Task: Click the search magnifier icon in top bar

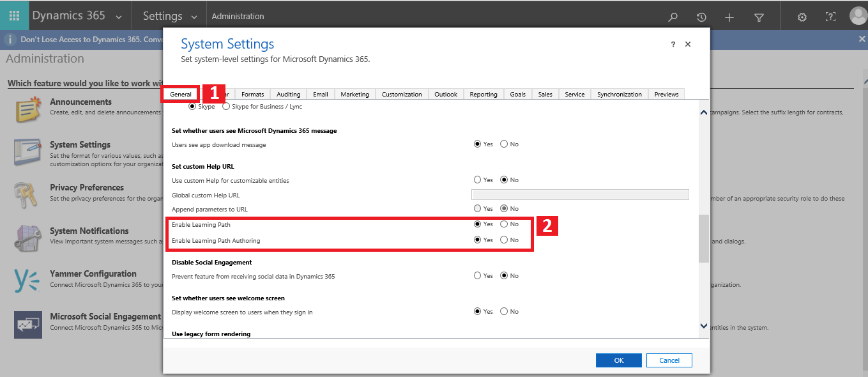Action: pyautogui.click(x=673, y=17)
